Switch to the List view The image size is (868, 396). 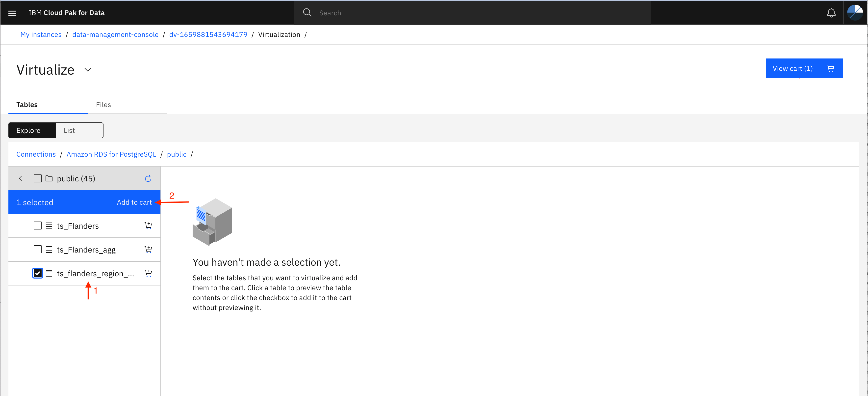pyautogui.click(x=79, y=130)
